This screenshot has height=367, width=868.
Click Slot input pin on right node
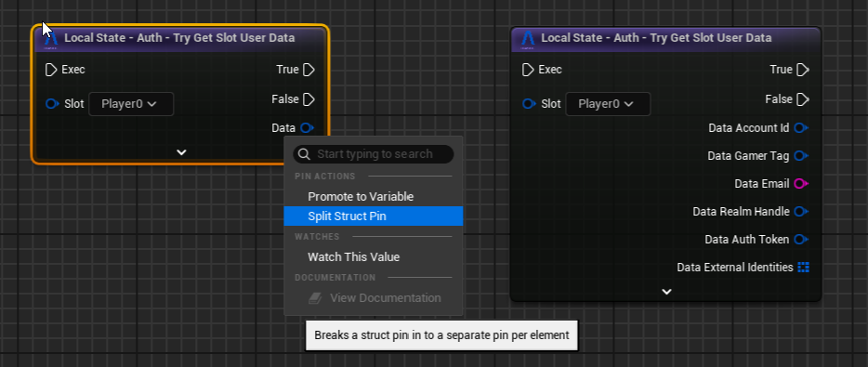tap(529, 103)
